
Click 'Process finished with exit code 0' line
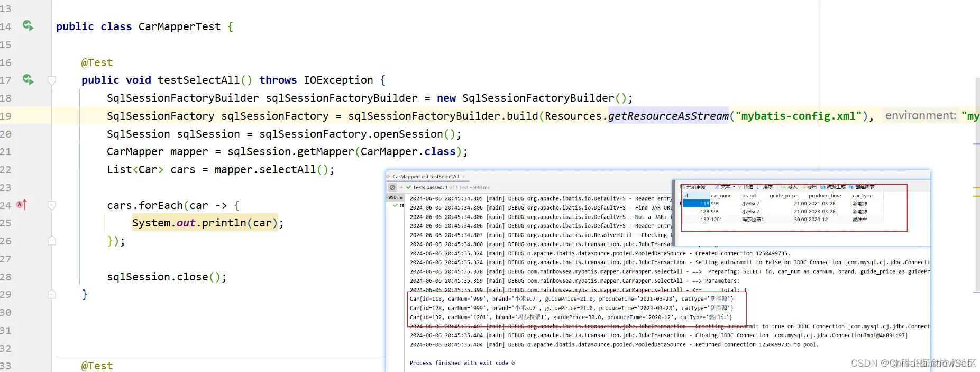[462, 363]
